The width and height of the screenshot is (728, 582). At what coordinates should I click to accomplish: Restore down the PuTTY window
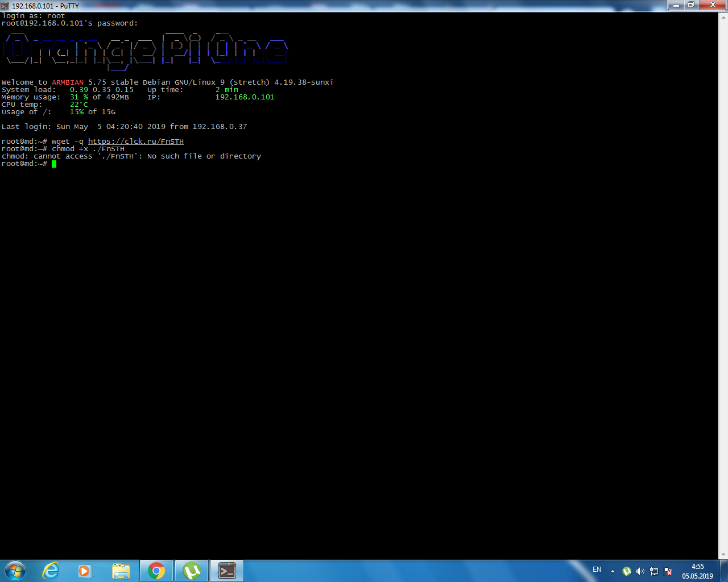[691, 5]
